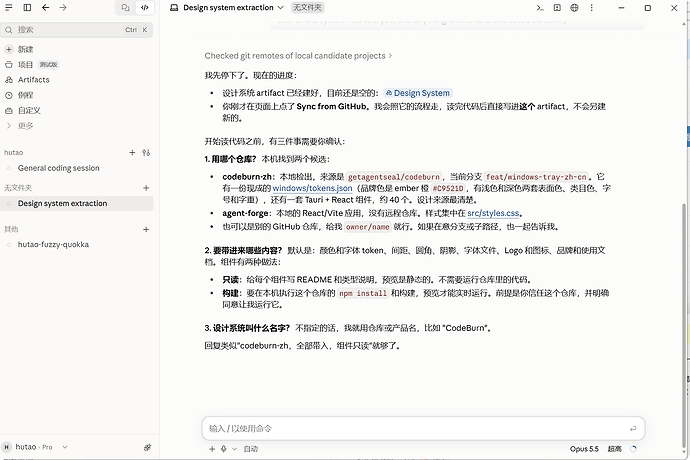Open dropdown arrow next to microphone
The width and height of the screenshot is (690, 460).
point(235,449)
